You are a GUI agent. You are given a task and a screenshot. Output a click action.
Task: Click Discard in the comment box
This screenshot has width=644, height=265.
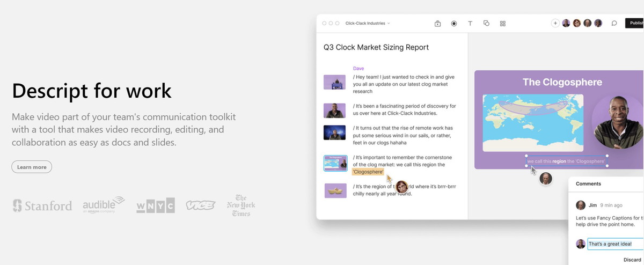[632, 260]
